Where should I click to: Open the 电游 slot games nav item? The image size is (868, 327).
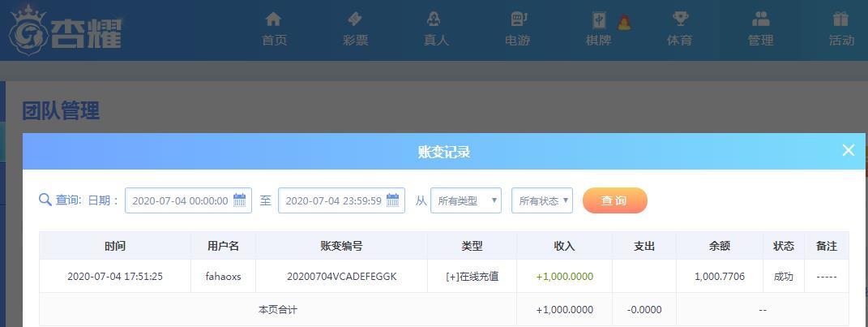pos(517,29)
